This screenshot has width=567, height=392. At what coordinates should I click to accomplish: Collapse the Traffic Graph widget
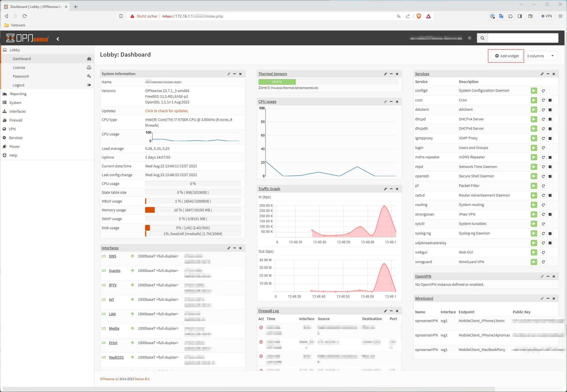(391, 189)
